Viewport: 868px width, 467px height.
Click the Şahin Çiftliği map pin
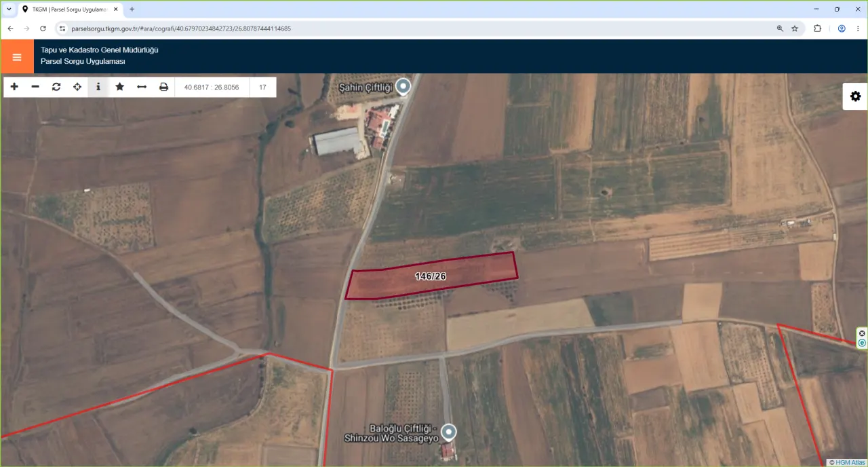pos(403,86)
